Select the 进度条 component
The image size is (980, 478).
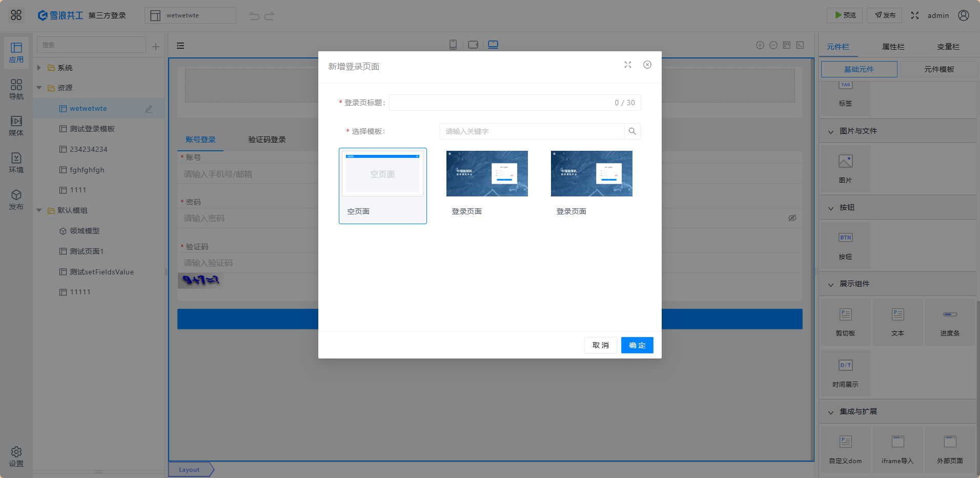point(950,322)
